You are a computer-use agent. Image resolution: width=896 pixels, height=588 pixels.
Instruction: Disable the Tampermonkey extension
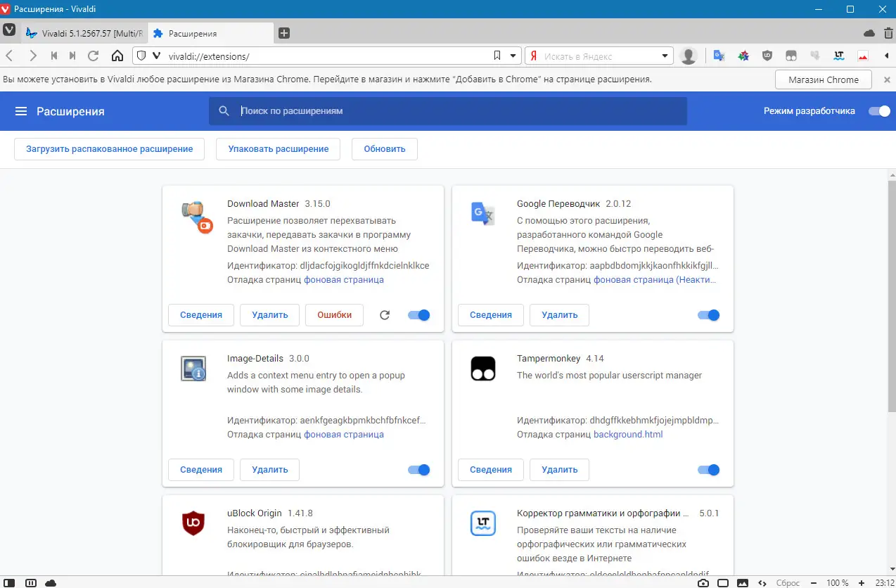709,470
